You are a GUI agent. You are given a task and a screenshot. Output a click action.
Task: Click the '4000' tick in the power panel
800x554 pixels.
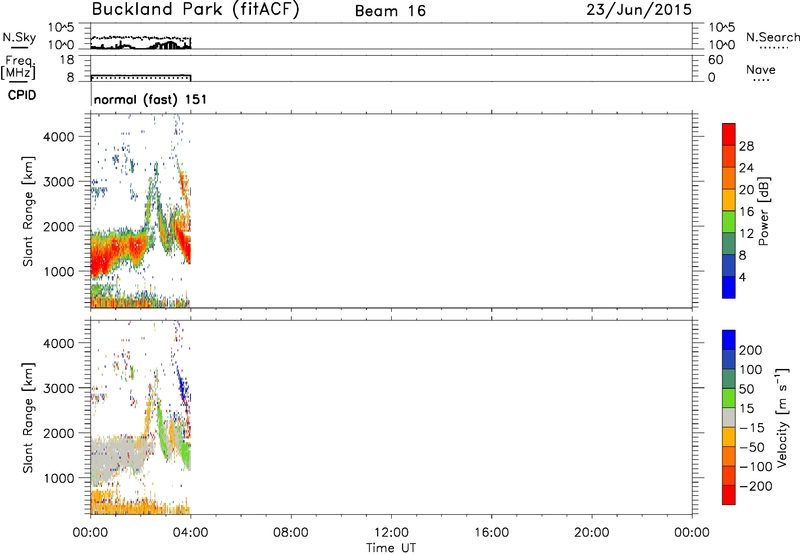click(x=59, y=137)
